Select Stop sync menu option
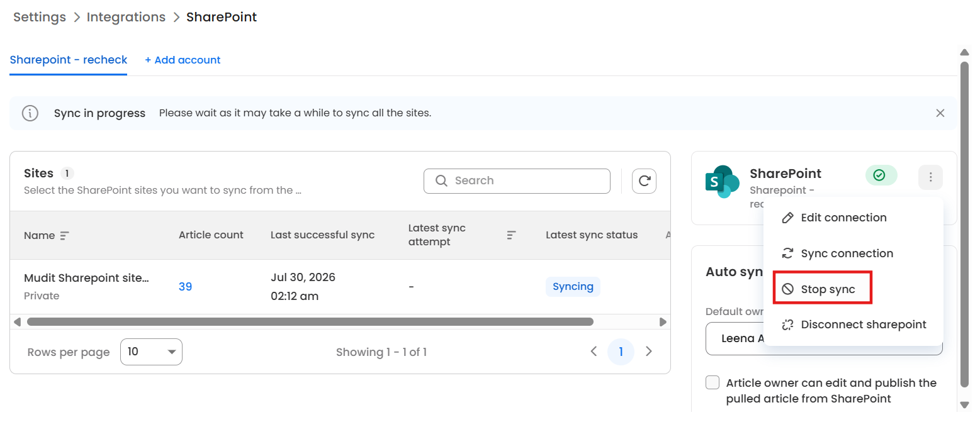 (822, 289)
